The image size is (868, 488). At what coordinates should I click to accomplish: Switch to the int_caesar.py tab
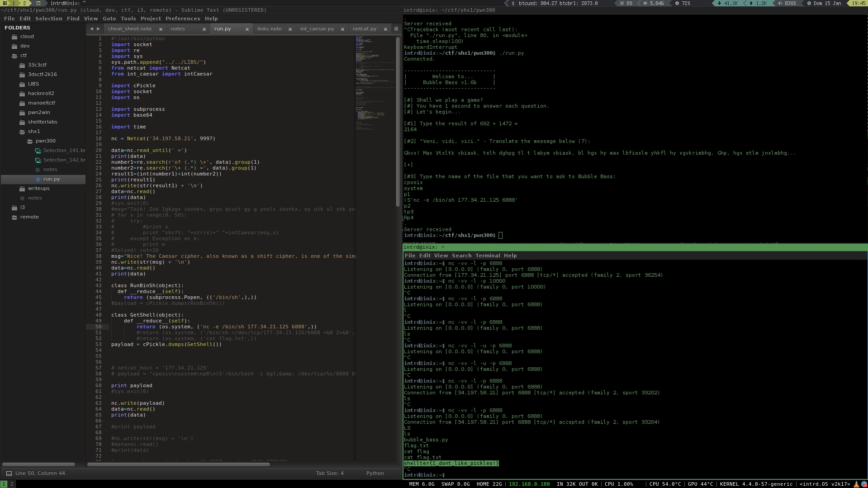click(317, 28)
